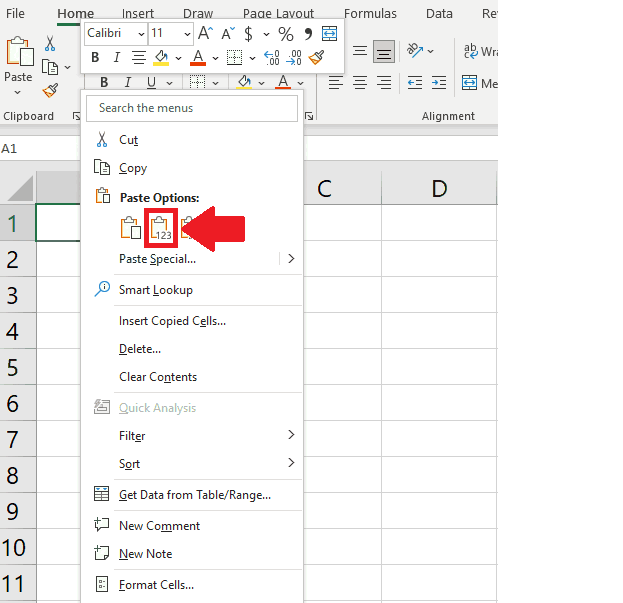The image size is (623, 603).
Task: Increase font size in mini toolbar
Action: [x=206, y=33]
